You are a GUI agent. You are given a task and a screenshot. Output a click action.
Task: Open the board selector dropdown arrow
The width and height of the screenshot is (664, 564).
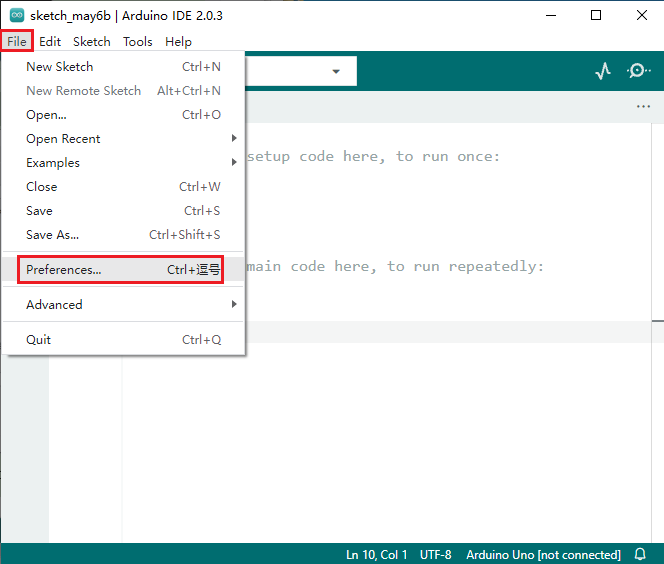click(x=336, y=72)
